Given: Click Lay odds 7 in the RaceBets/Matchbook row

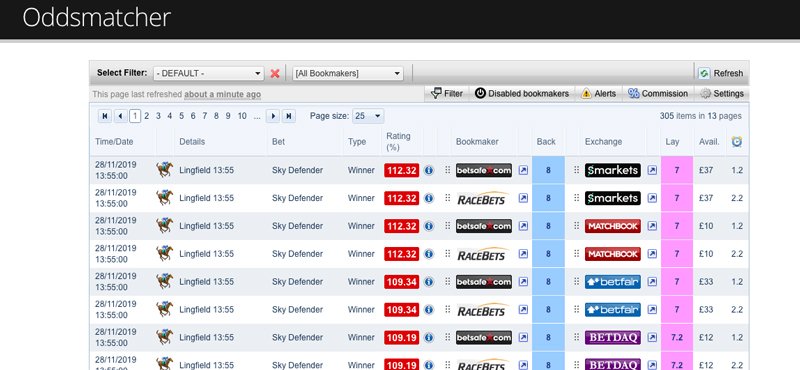Looking at the screenshot, I should coord(677,254).
